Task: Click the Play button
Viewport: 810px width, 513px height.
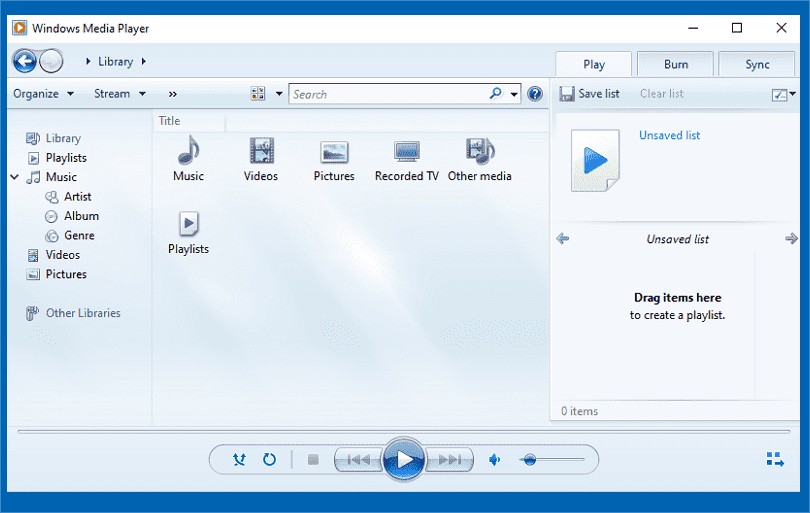Action: (404, 459)
